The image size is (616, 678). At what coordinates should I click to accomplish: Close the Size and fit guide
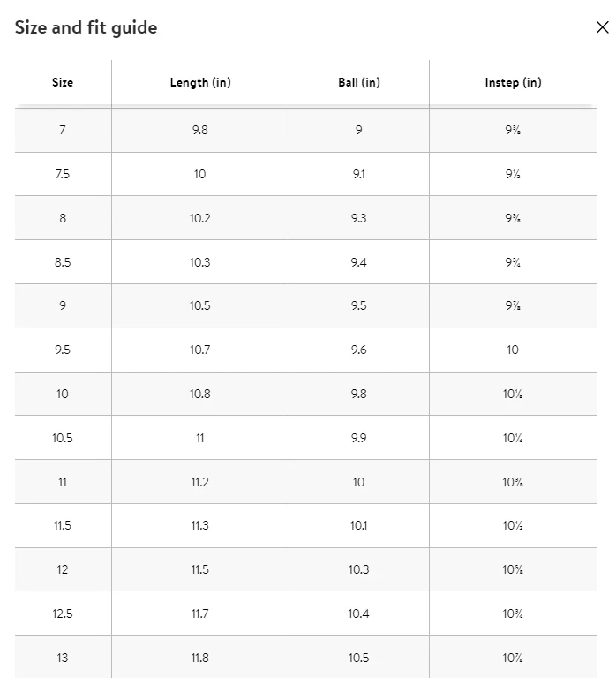[602, 27]
